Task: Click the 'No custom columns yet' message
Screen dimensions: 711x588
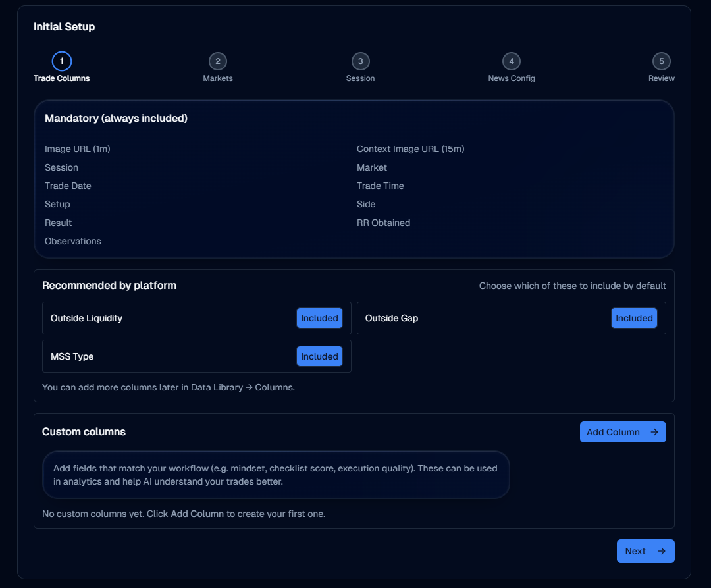Action: [184, 514]
